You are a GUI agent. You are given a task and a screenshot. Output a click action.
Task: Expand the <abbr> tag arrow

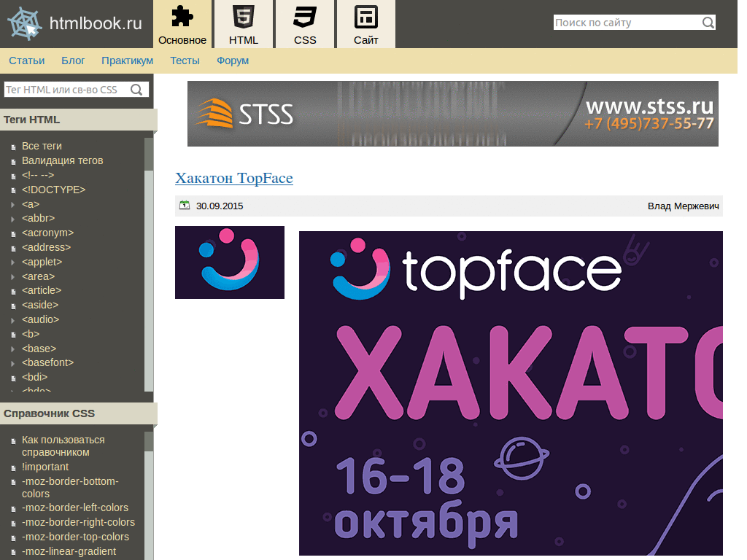[x=13, y=219]
